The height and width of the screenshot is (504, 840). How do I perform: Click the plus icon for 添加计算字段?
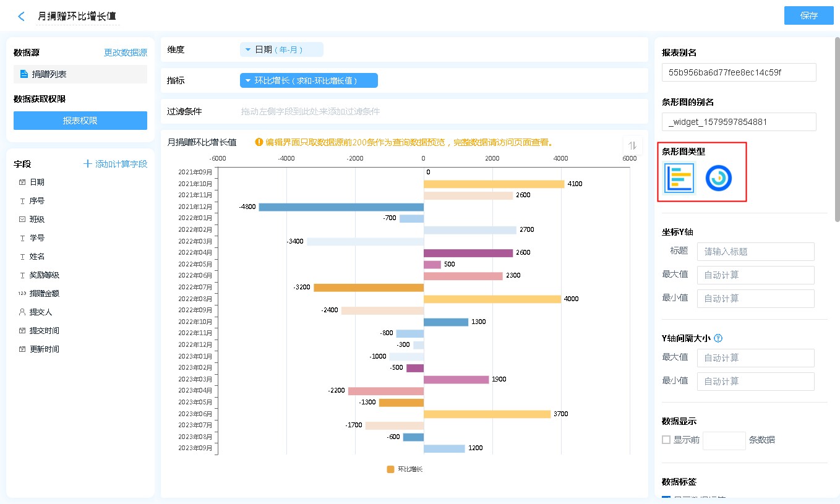pos(88,164)
